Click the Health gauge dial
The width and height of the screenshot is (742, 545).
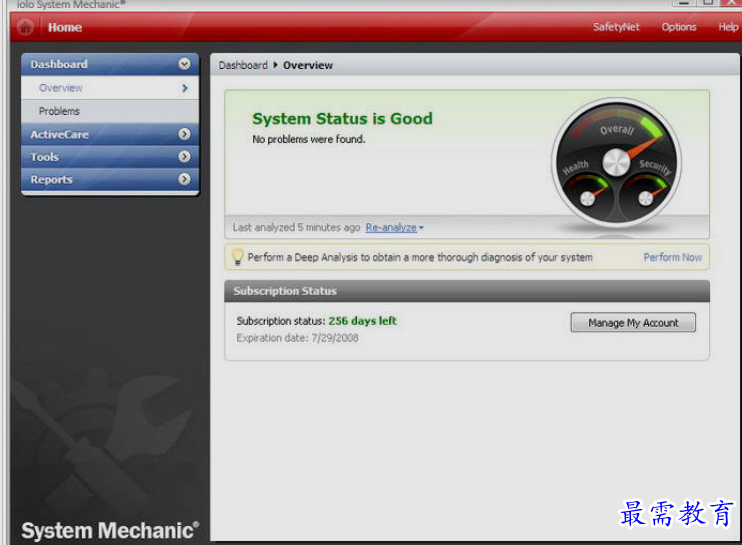587,199
